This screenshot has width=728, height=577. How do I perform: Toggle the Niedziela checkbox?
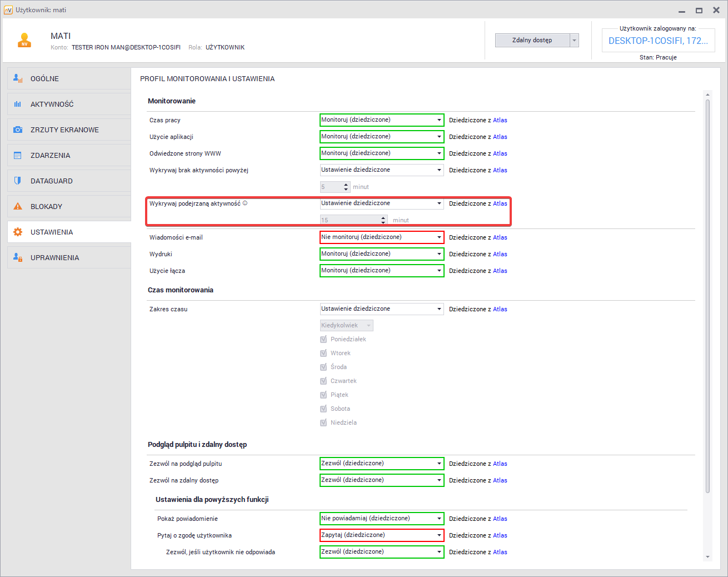pos(323,422)
